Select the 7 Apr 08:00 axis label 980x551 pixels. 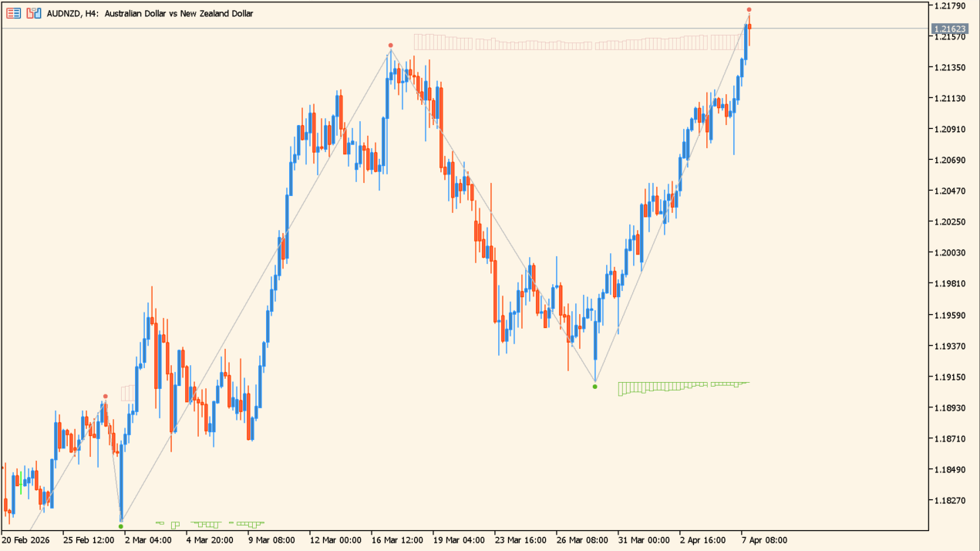coord(763,539)
